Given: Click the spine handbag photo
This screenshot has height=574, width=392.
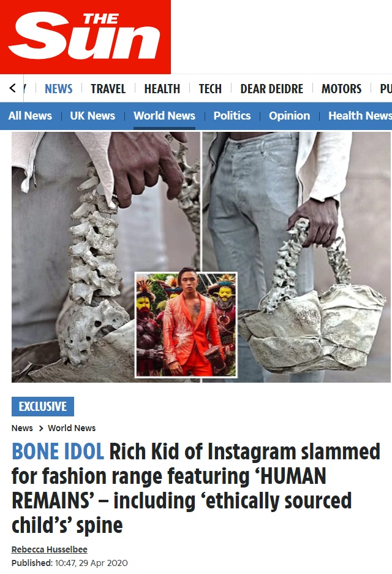Looking at the screenshot, I should [x=296, y=257].
